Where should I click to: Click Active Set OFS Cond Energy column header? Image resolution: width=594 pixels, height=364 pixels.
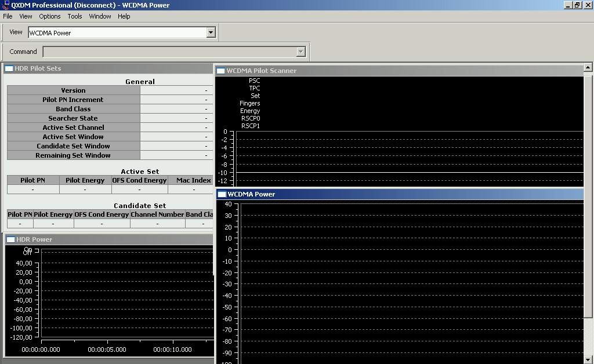pos(139,180)
